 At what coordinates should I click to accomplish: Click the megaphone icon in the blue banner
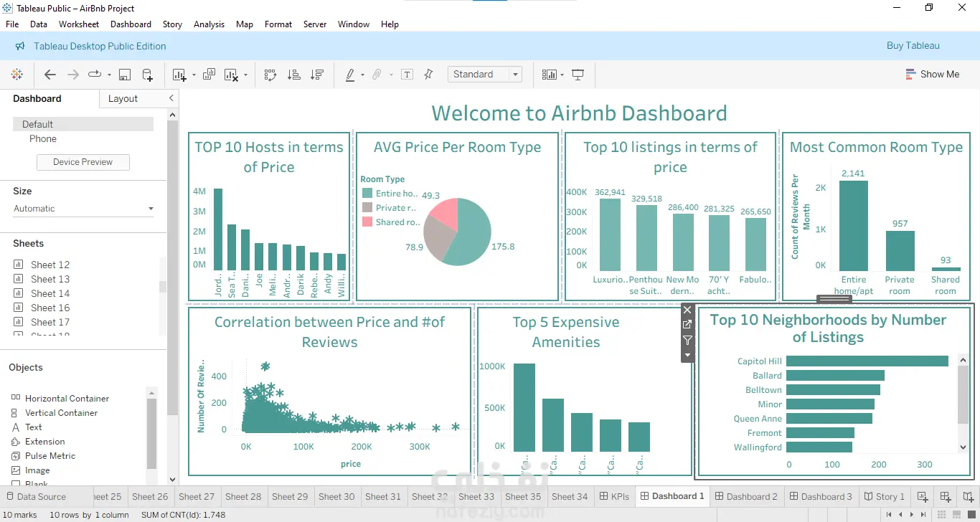point(20,46)
